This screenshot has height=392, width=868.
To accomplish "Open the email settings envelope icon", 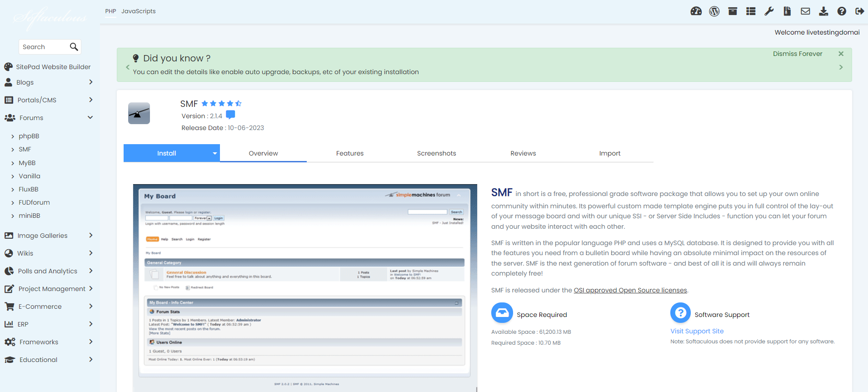I will [x=805, y=11].
